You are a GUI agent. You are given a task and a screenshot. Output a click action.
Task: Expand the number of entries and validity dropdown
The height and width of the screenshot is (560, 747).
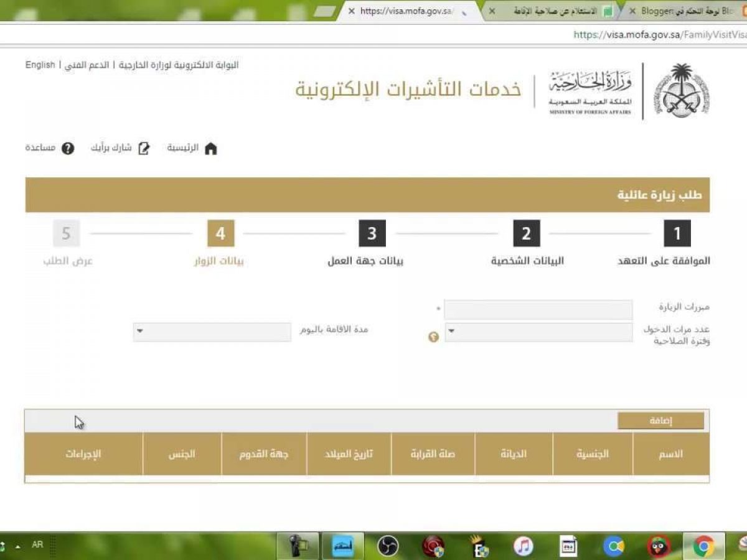tap(538, 332)
